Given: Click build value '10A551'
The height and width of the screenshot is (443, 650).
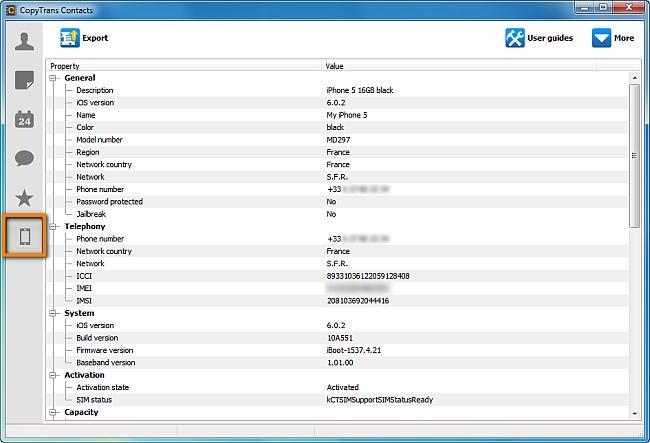Looking at the screenshot, I should [x=340, y=338].
